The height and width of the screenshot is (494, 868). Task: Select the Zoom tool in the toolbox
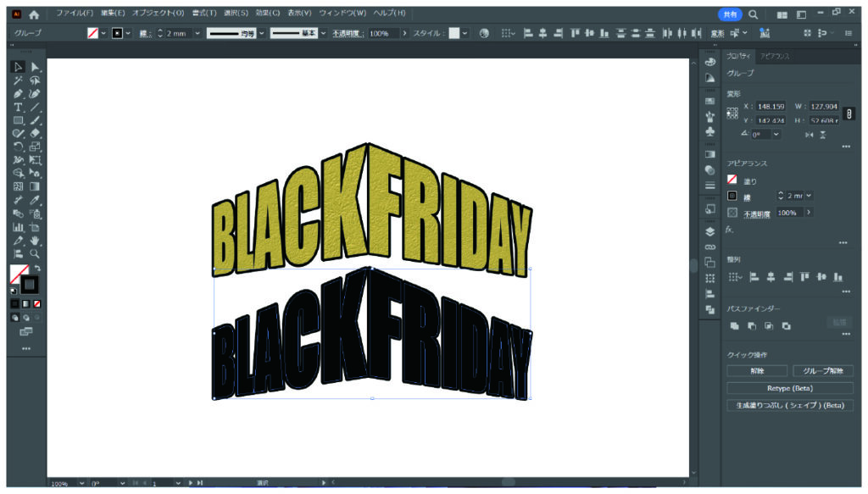coord(35,254)
